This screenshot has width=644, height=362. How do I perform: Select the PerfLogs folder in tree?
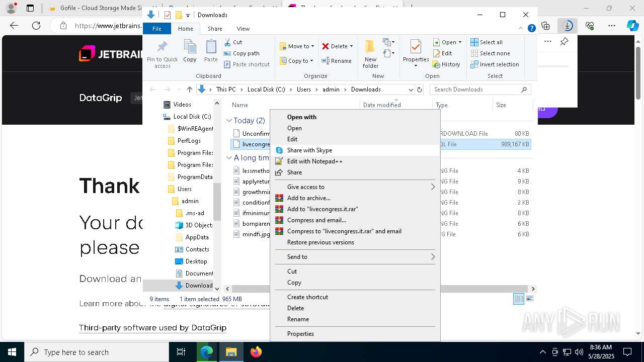tap(184, 141)
